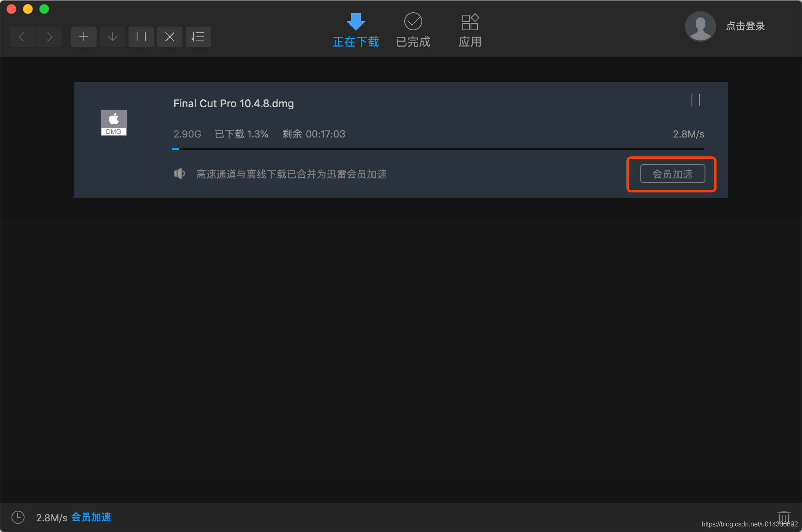Viewport: 802px width, 532px height.
Task: Select the Final Cut Pro 10.4.8.dmg filename
Action: click(x=234, y=104)
